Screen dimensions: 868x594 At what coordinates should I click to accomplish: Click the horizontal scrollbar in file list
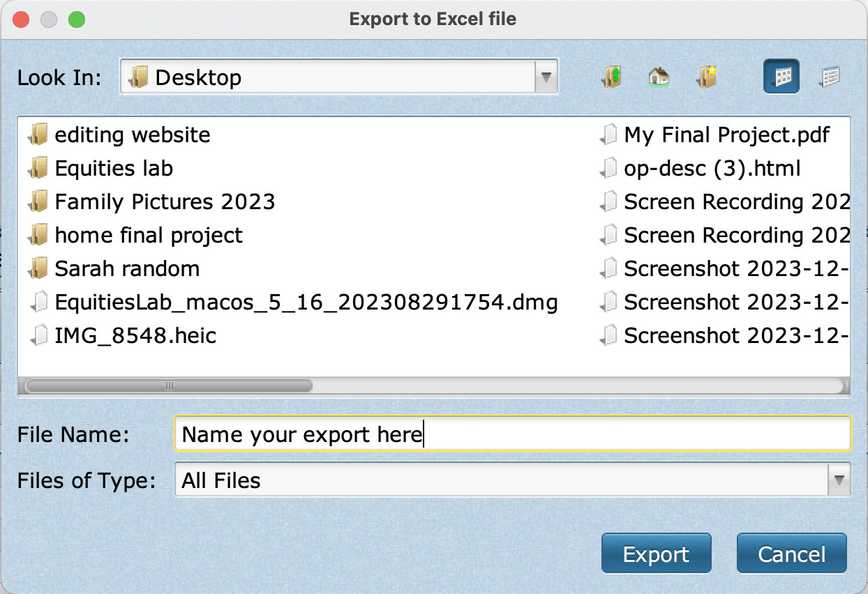tap(168, 386)
